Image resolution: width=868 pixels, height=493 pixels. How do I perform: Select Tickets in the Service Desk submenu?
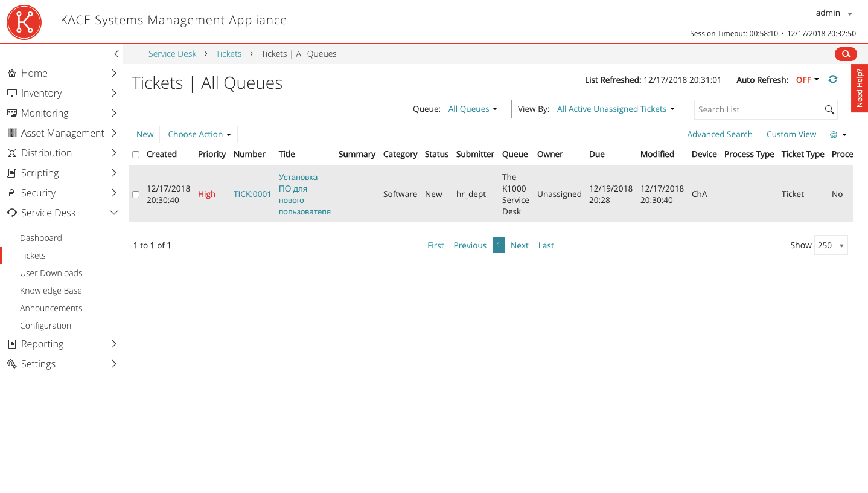pyautogui.click(x=33, y=256)
